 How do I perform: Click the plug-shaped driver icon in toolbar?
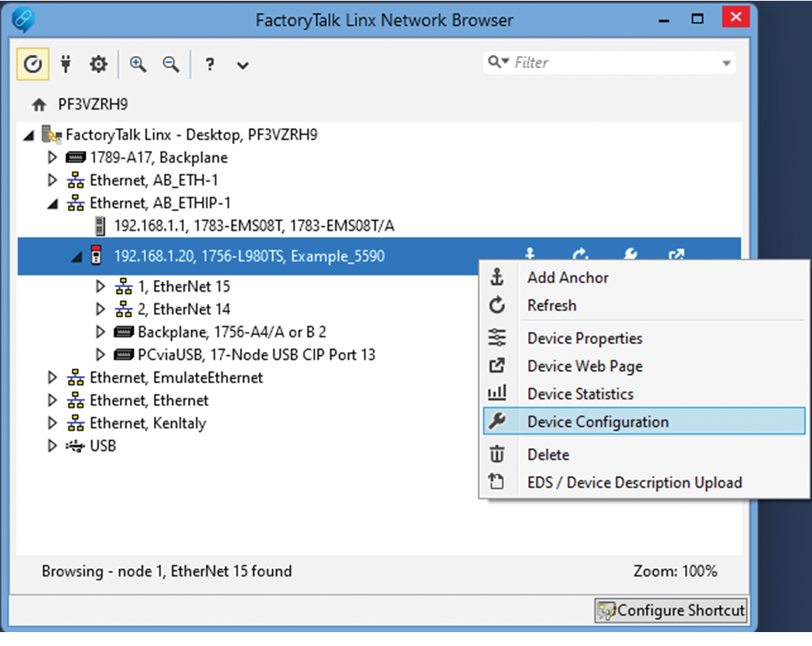[x=66, y=65]
